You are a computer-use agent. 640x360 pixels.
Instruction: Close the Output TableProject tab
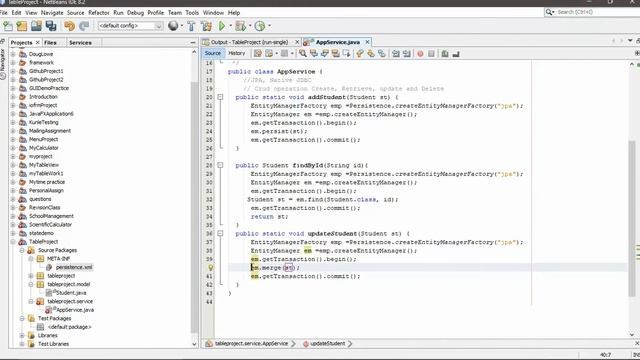point(297,42)
